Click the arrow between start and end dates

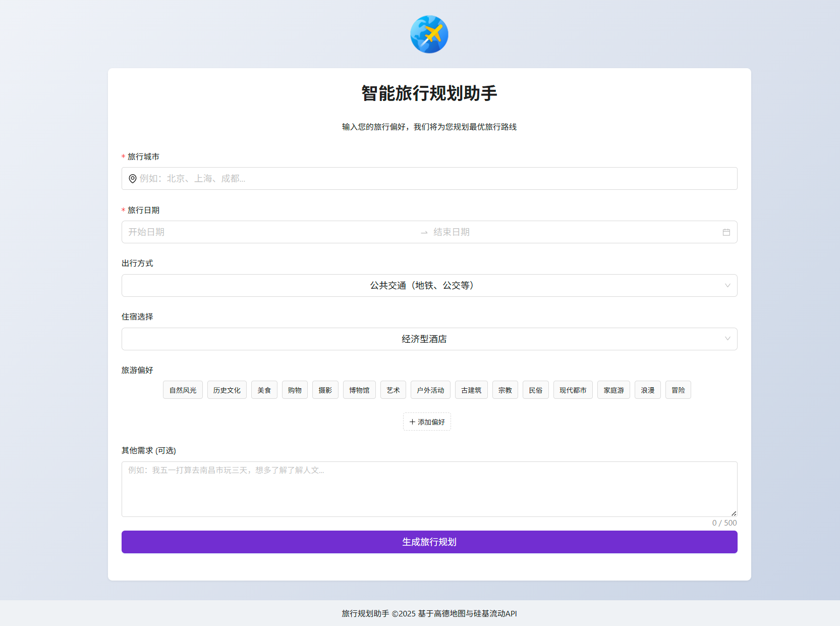pos(424,232)
